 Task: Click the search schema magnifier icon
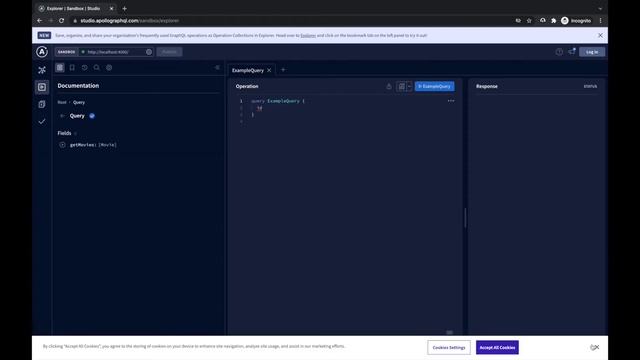pos(97,68)
